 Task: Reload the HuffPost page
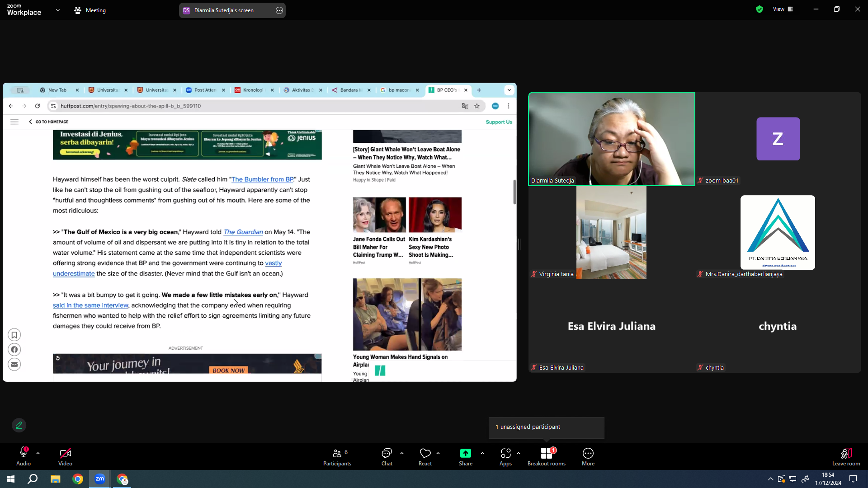(x=38, y=106)
